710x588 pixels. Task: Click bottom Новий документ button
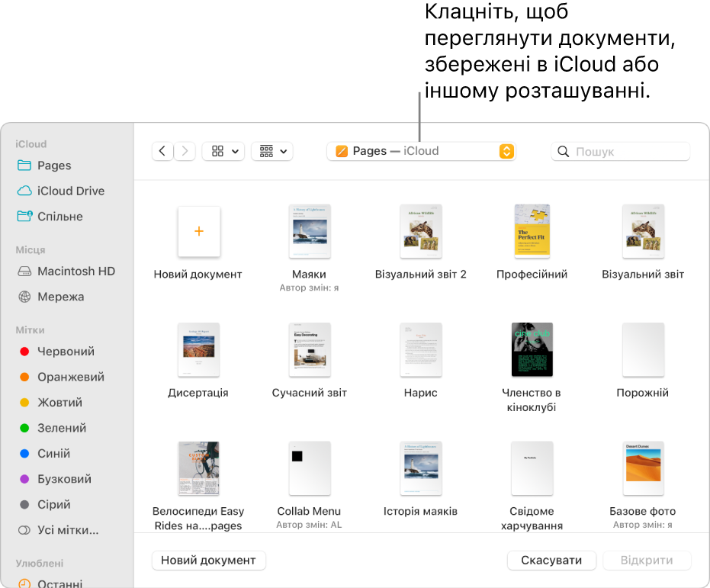209,561
